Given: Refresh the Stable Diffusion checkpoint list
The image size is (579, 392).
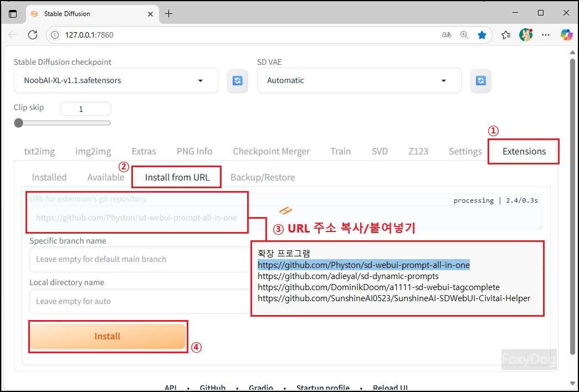Looking at the screenshot, I should [x=238, y=80].
